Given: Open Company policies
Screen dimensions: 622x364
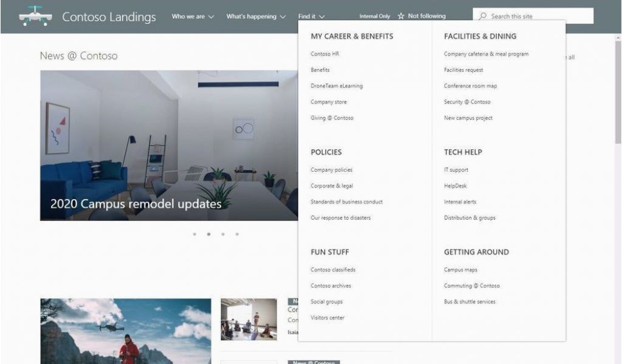Looking at the screenshot, I should coord(332,170).
